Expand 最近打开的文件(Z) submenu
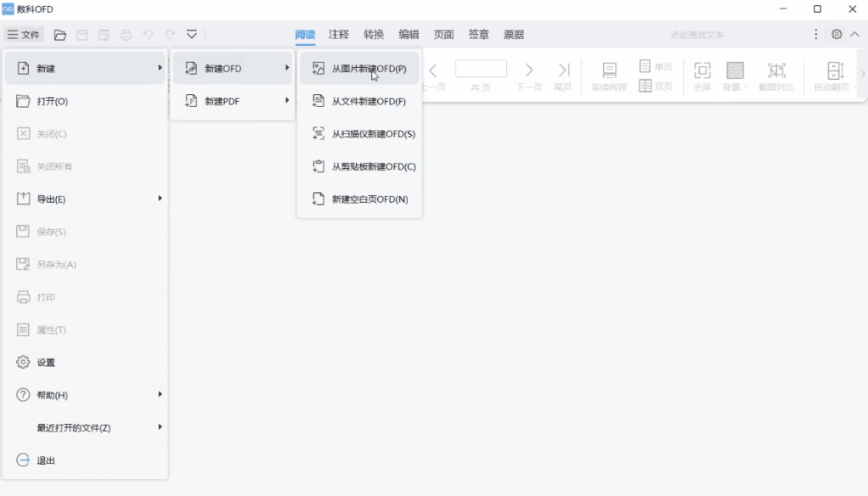The height and width of the screenshot is (496, 868). (85, 428)
